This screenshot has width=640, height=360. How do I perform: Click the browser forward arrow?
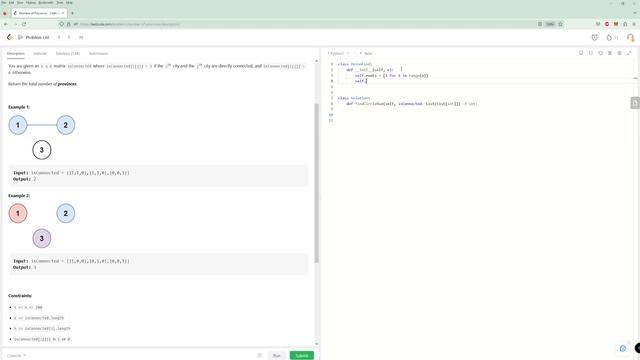click(15, 24)
